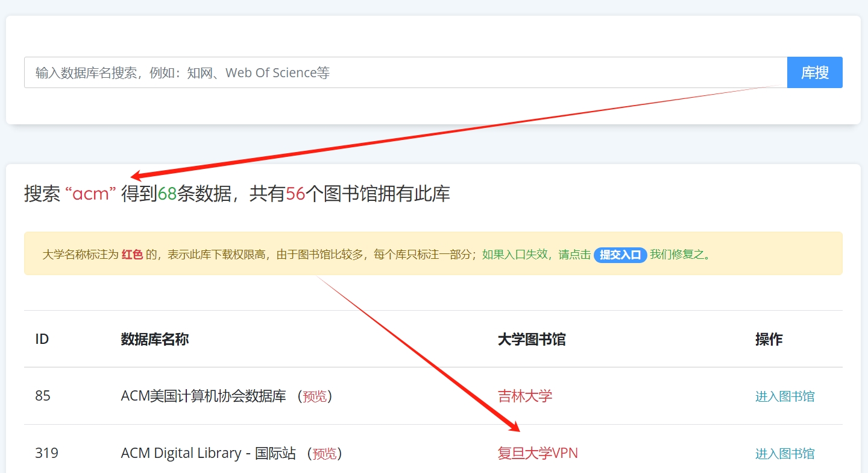Click the 数据库名称 column header
Viewport: 868px width, 473px height.
point(155,339)
